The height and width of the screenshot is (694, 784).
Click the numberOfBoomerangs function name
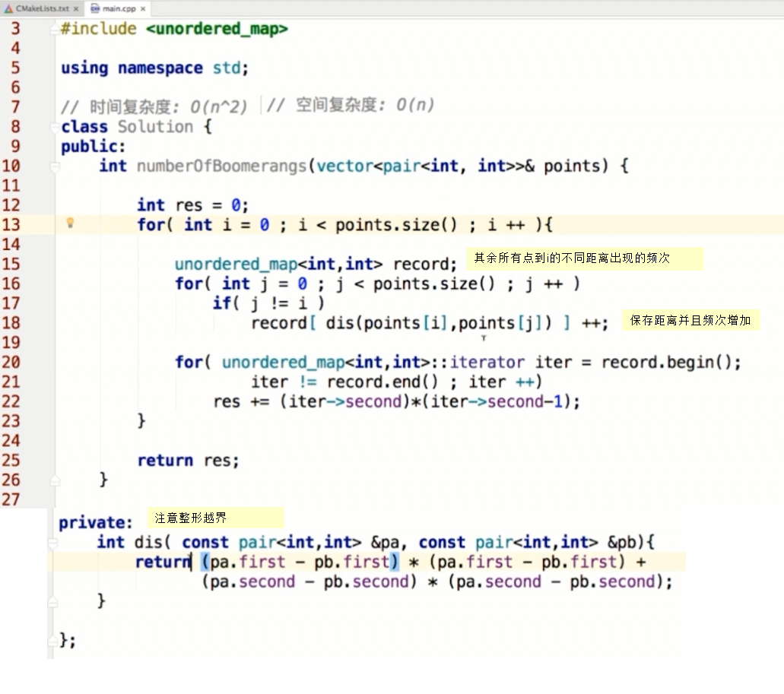coord(221,166)
